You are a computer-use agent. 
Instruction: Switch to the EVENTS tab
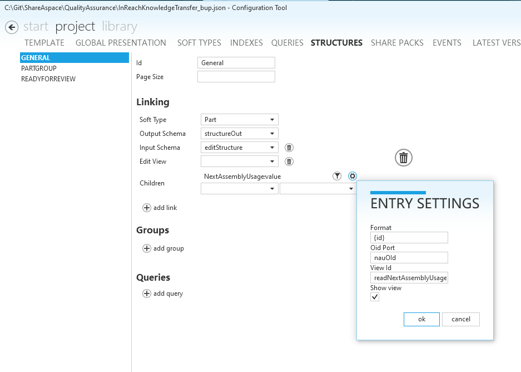(x=447, y=43)
